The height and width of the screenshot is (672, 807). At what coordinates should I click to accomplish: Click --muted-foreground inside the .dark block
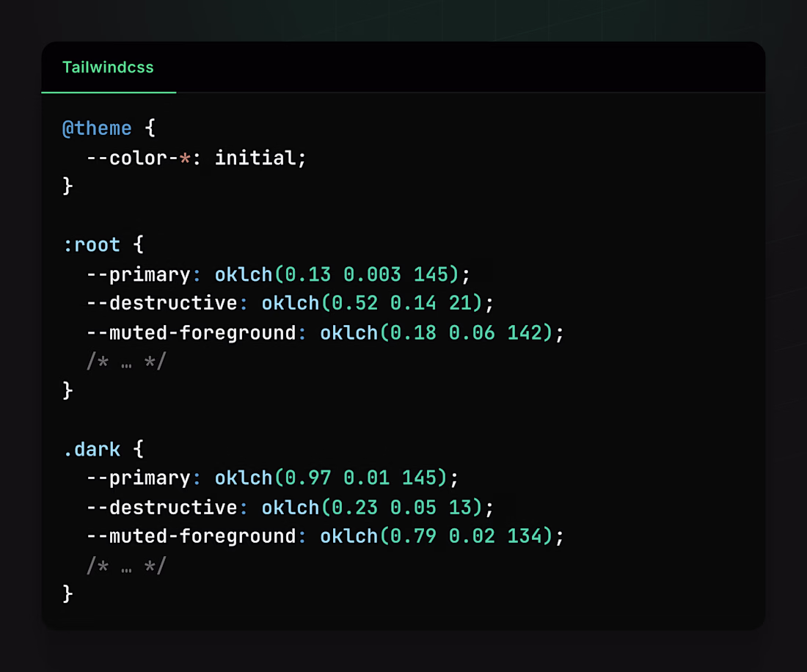click(x=191, y=536)
